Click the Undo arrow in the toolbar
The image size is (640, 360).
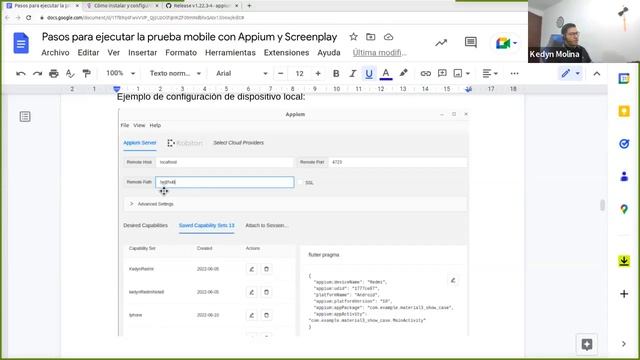pos(20,74)
